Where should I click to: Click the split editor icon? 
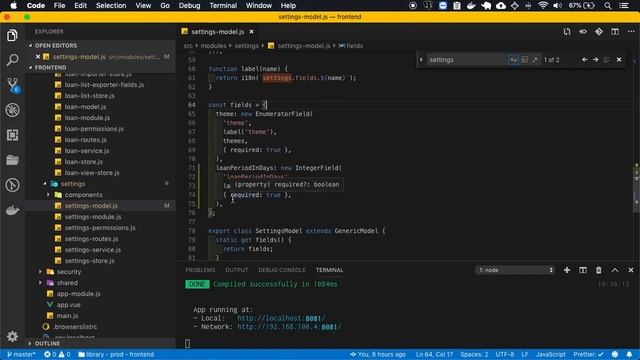615,31
